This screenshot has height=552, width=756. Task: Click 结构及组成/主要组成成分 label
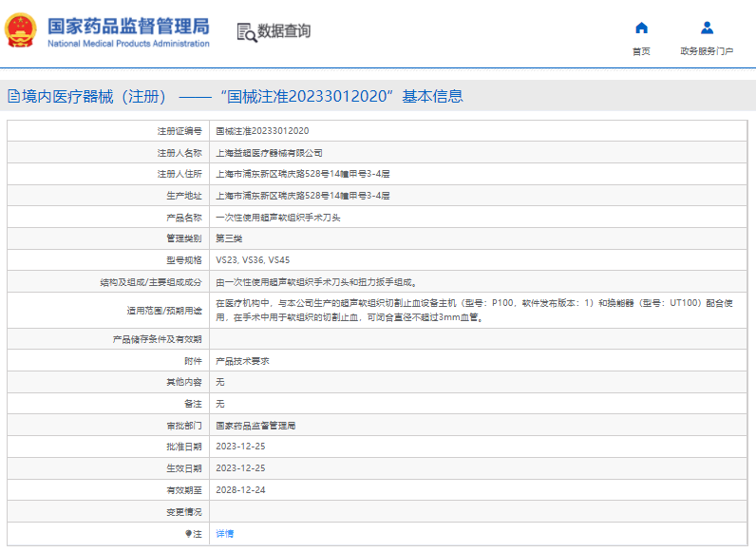tap(151, 282)
